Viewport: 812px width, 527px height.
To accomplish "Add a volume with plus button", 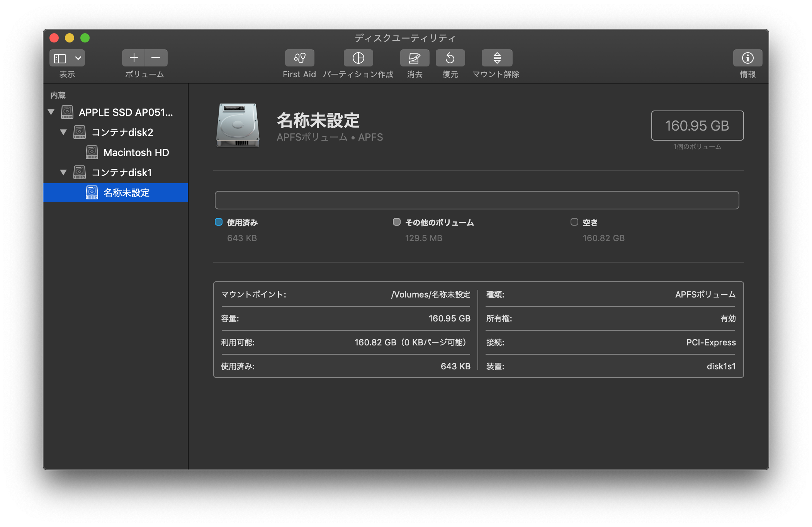I will [x=134, y=58].
